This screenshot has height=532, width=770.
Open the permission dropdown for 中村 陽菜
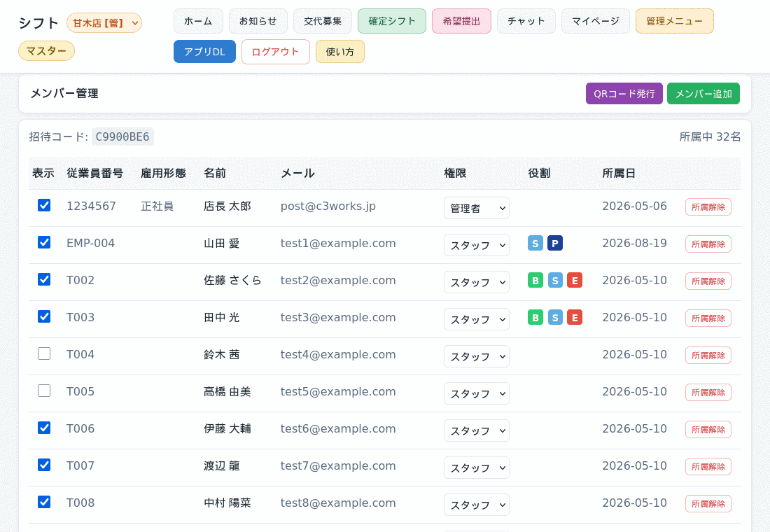[476, 505]
